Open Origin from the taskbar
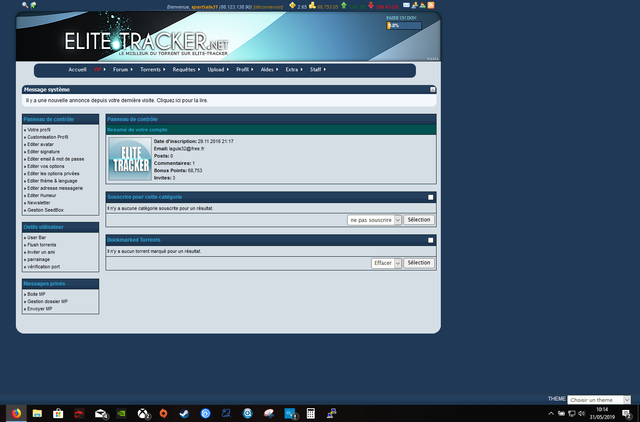 pos(164,413)
